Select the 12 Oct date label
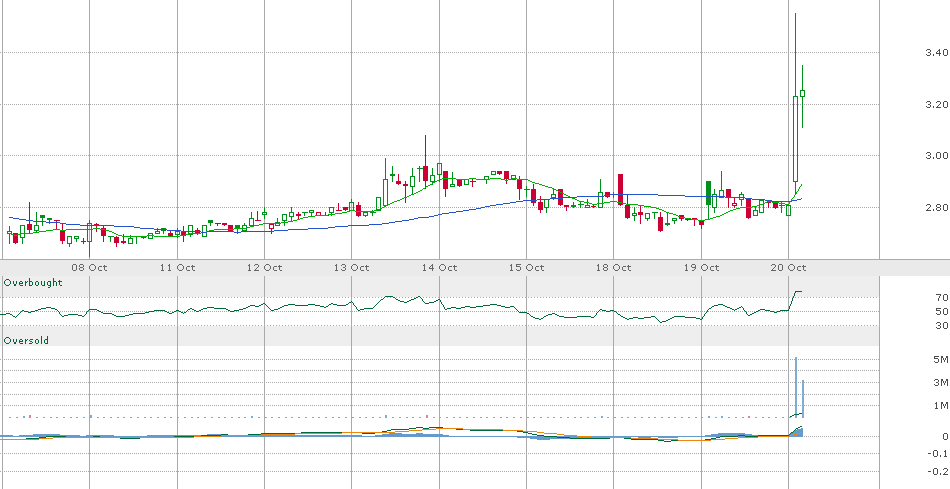 [265, 267]
